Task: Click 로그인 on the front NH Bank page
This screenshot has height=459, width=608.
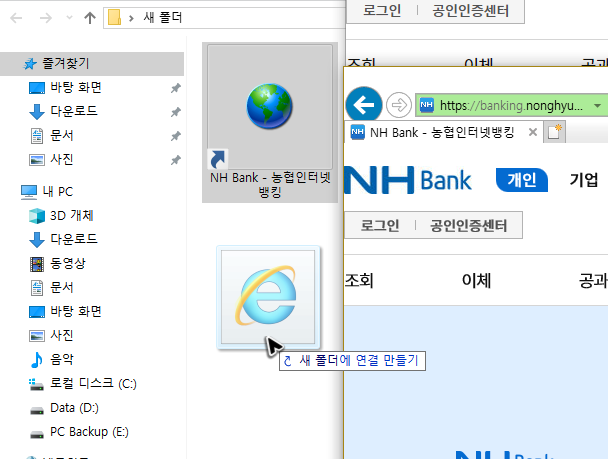Action: coord(380,225)
